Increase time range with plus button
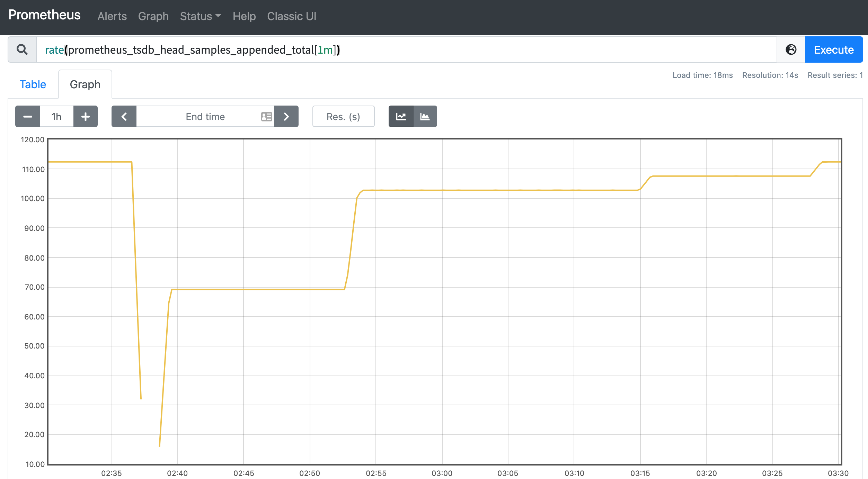The width and height of the screenshot is (868, 479). (86, 117)
